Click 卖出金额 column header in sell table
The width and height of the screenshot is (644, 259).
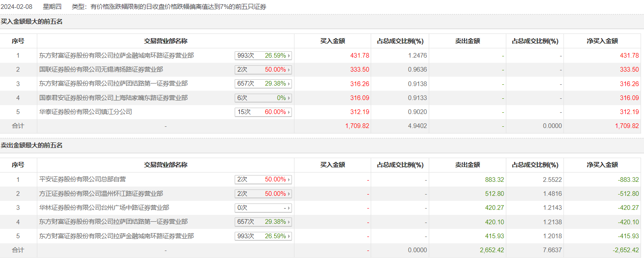[x=467, y=165]
